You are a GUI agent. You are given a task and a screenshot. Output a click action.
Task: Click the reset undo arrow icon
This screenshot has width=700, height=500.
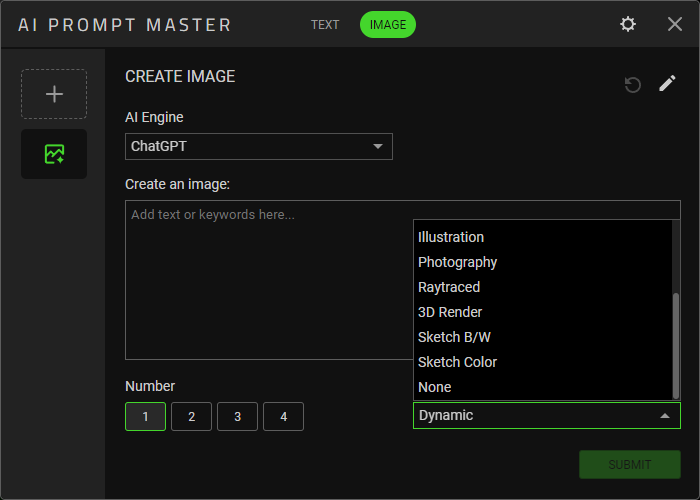click(x=632, y=85)
